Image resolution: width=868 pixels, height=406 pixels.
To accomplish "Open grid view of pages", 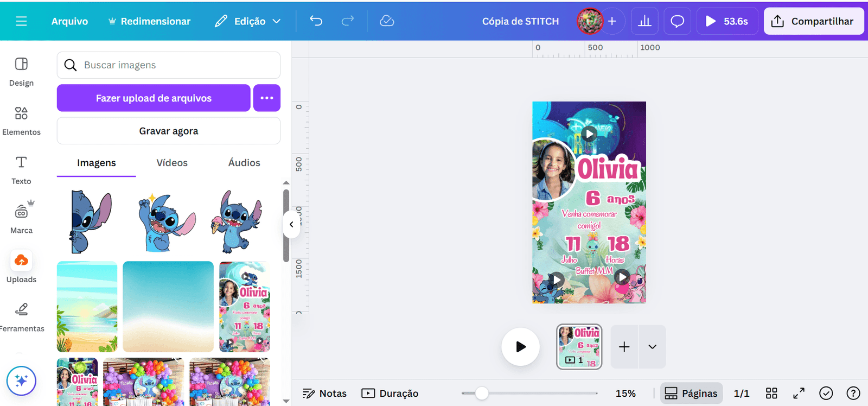I will click(771, 394).
